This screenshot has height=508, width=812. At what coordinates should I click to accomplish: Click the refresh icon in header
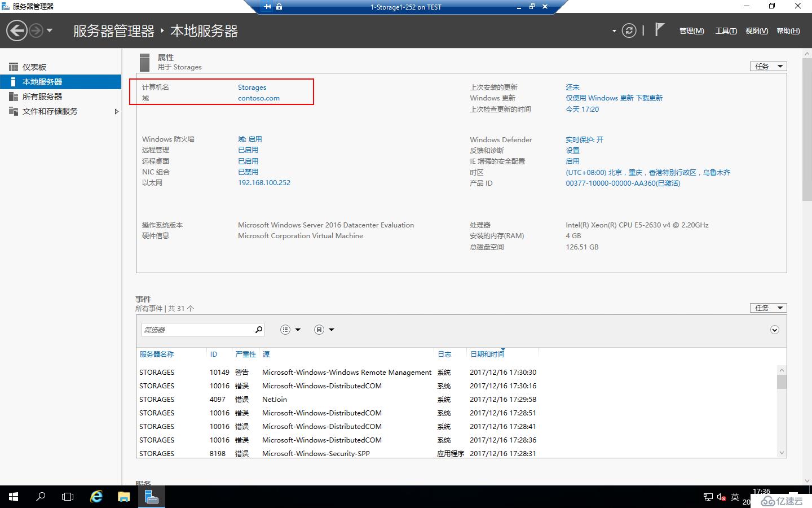[629, 30]
